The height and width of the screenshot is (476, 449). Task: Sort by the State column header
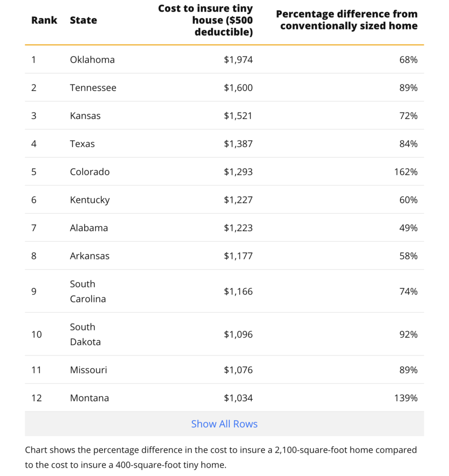point(83,20)
